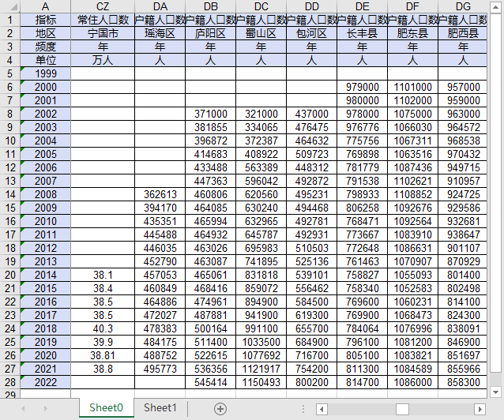504x420 pixels.
Task: Click the cell with value 800200
Action: click(x=311, y=382)
